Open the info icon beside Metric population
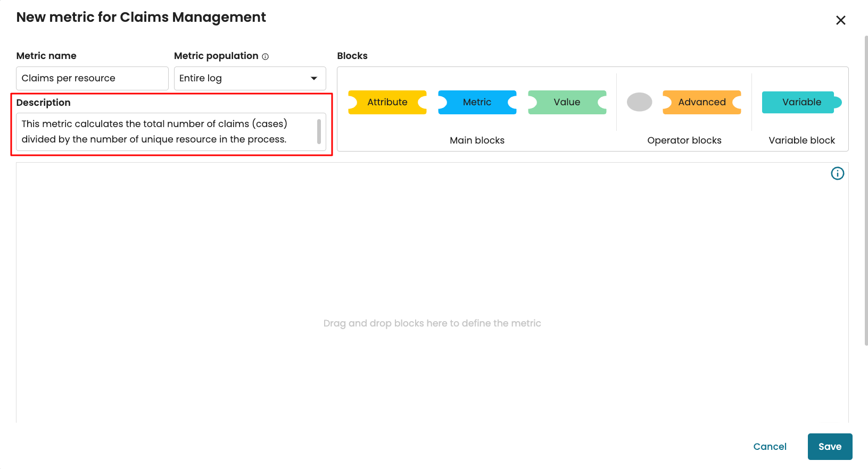This screenshot has width=868, height=469. 266,56
